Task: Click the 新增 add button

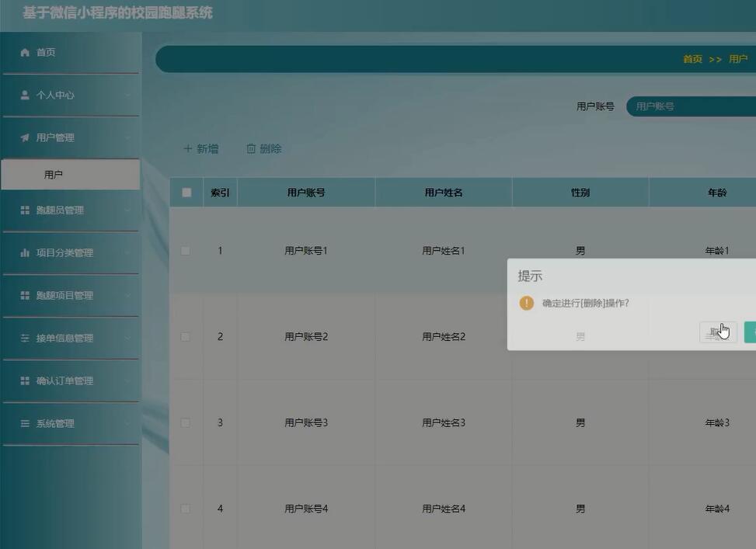Action: click(x=200, y=148)
